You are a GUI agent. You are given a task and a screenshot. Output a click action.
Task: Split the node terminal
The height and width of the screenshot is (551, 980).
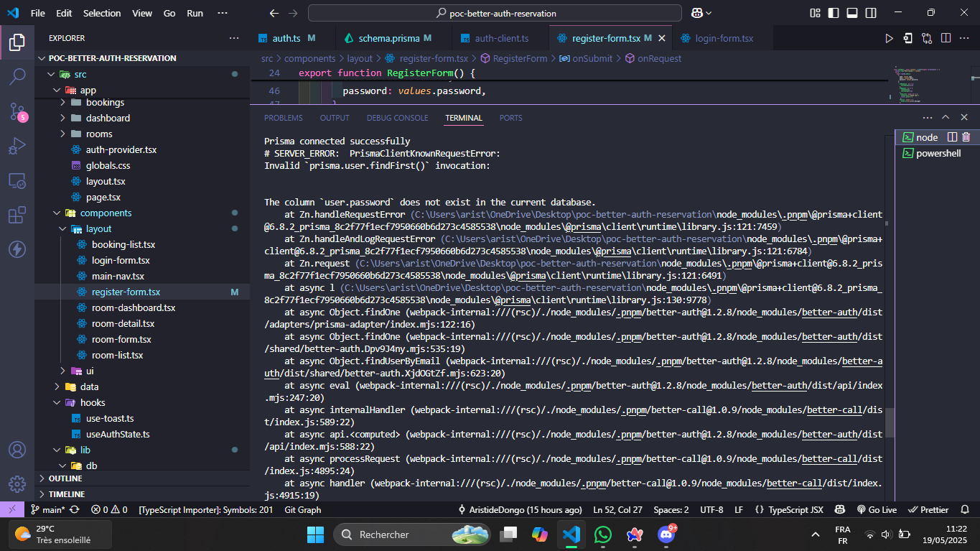click(952, 137)
